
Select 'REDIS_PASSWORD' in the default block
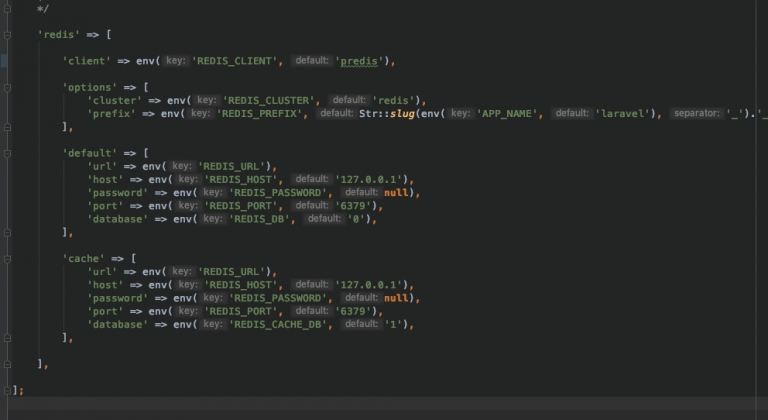(278, 193)
